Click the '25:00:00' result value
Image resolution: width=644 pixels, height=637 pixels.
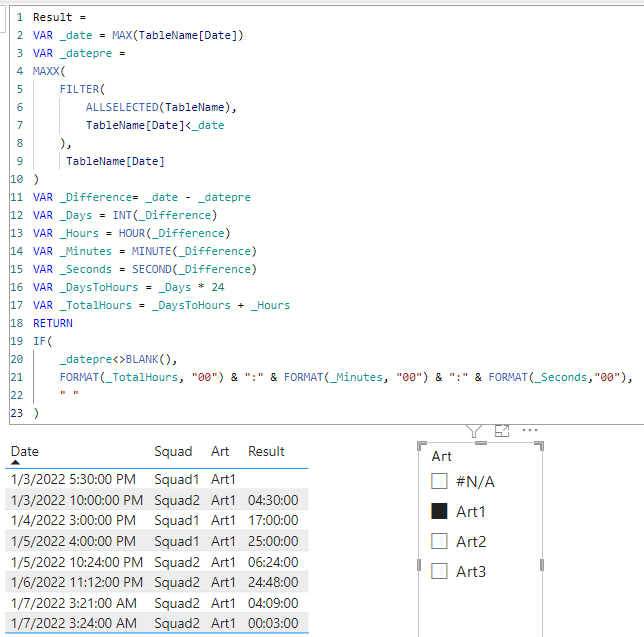(273, 541)
